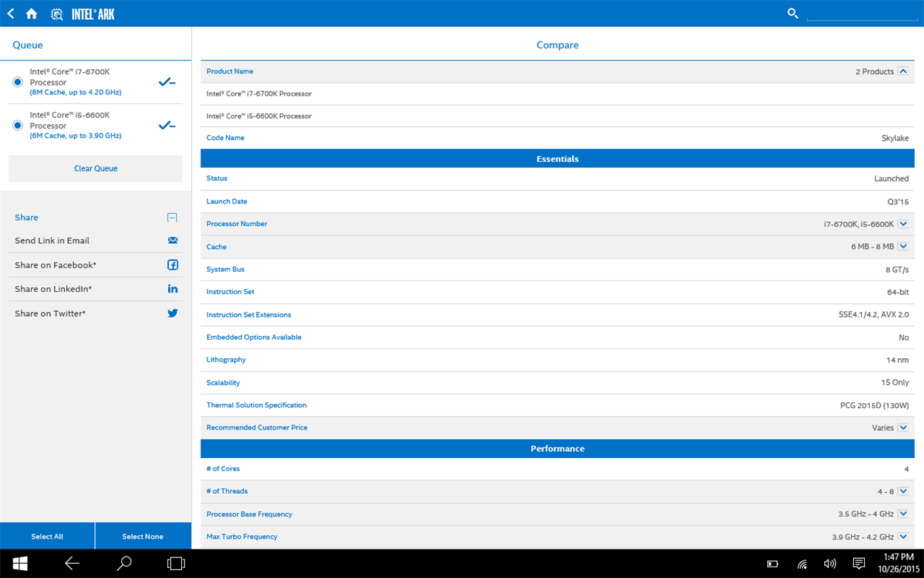Viewport: 924px width, 578px height.
Task: Select the i5-6600K radio button
Action: pyautogui.click(x=18, y=126)
